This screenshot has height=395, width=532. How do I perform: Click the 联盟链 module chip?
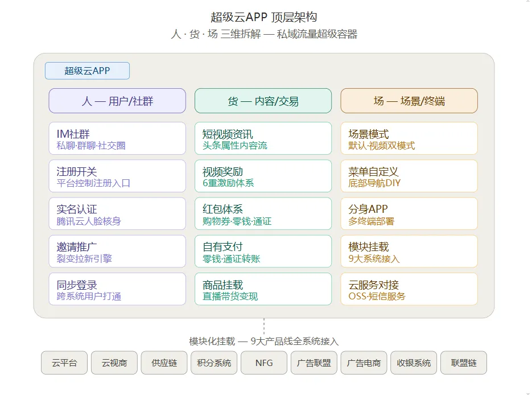coord(464,363)
